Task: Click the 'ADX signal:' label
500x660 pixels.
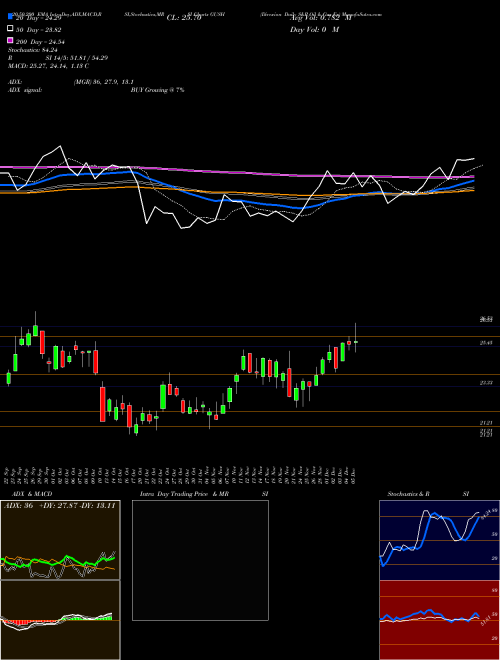Action: [25, 90]
